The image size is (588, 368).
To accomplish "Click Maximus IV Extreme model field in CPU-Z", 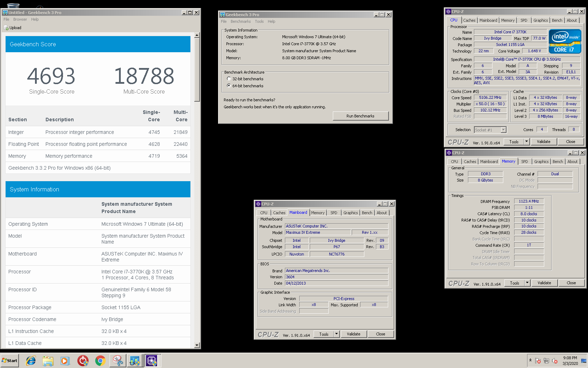I will pyautogui.click(x=318, y=232).
